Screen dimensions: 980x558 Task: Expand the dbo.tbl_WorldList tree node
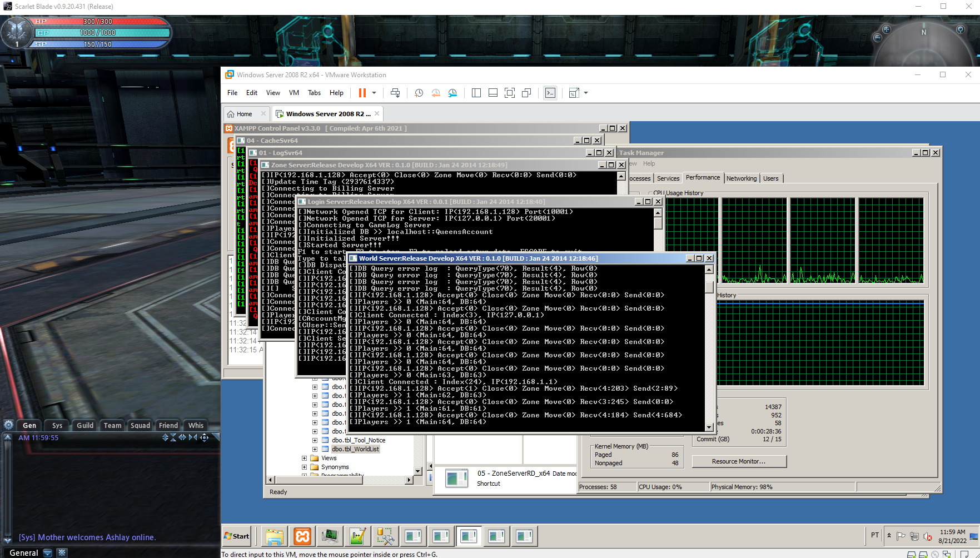click(315, 449)
